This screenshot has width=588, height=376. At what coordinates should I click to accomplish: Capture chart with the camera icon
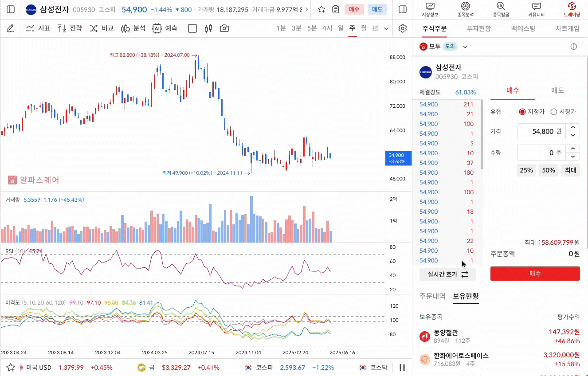[x=224, y=28]
